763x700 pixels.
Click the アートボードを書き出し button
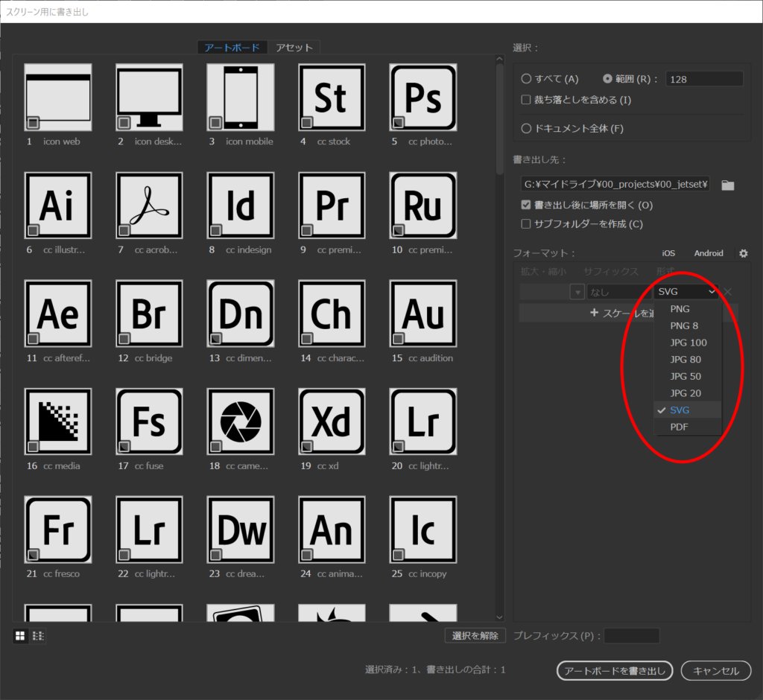pyautogui.click(x=615, y=671)
